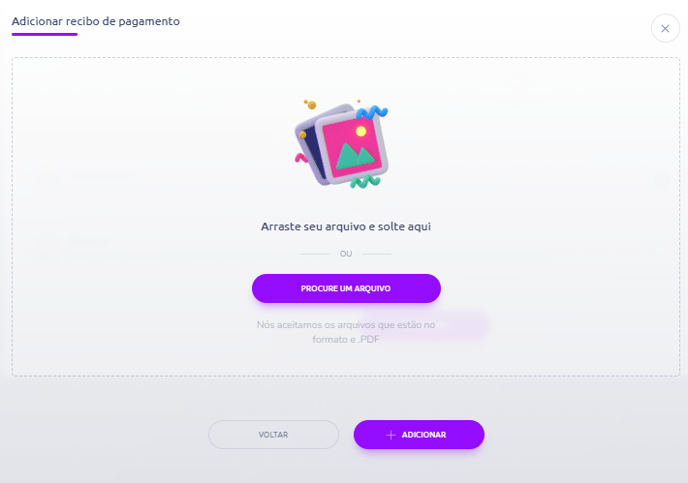Click the accepted file formats helper text

tap(346, 332)
